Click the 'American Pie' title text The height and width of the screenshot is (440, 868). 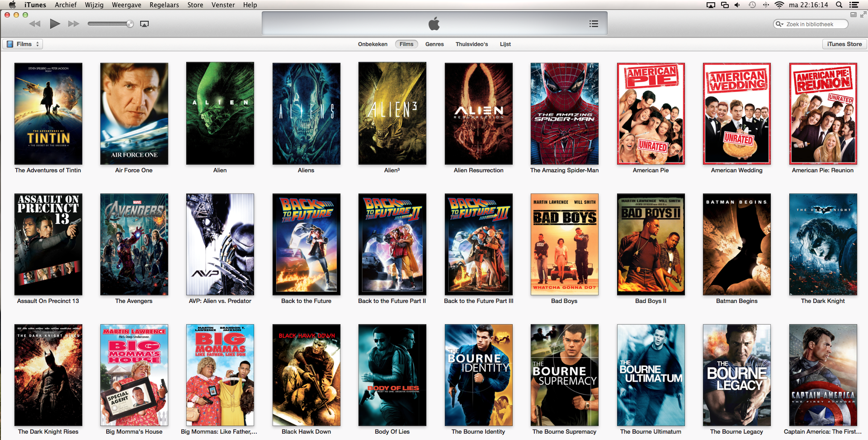click(x=651, y=170)
